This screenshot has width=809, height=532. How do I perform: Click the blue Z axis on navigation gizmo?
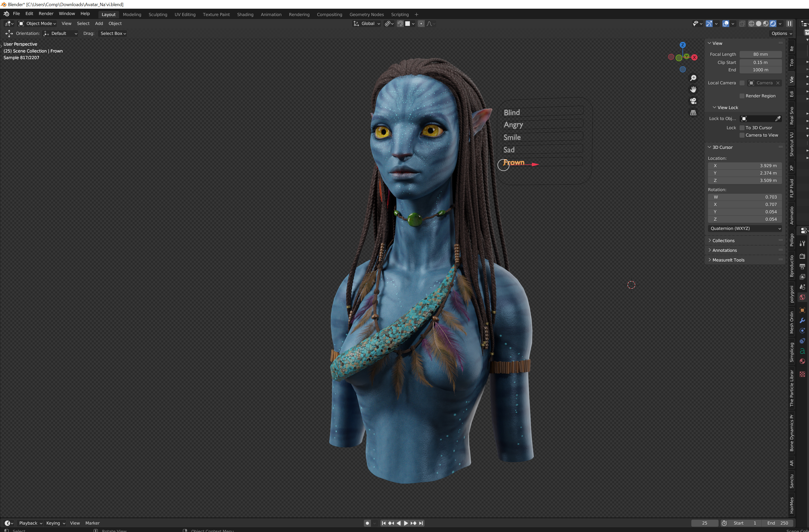(682, 45)
